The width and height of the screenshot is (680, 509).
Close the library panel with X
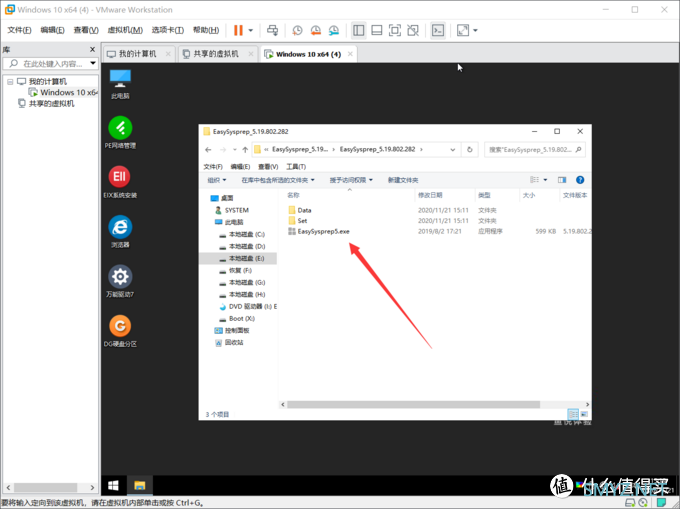point(92,49)
